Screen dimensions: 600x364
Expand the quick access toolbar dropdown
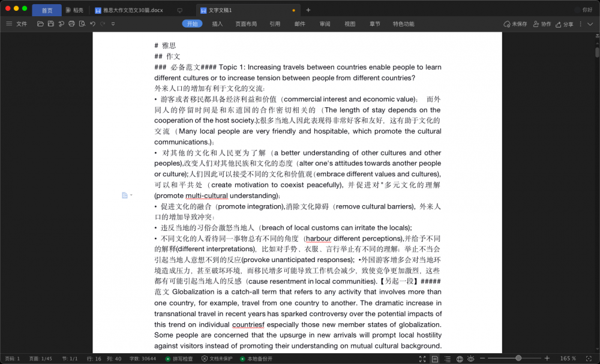(x=113, y=24)
